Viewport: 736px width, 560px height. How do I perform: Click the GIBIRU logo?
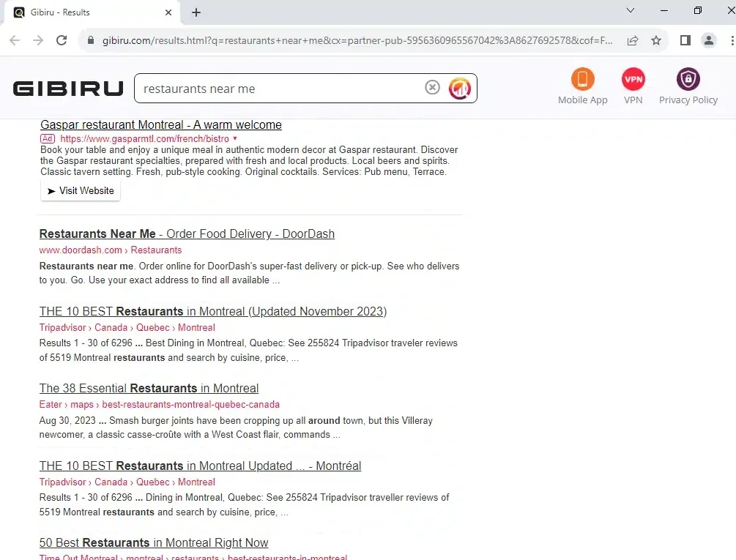pos(68,88)
